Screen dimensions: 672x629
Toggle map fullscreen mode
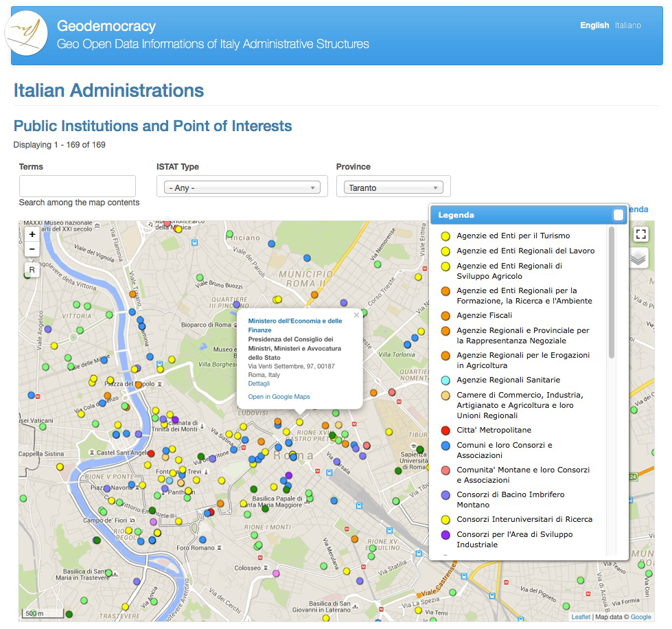(x=640, y=234)
